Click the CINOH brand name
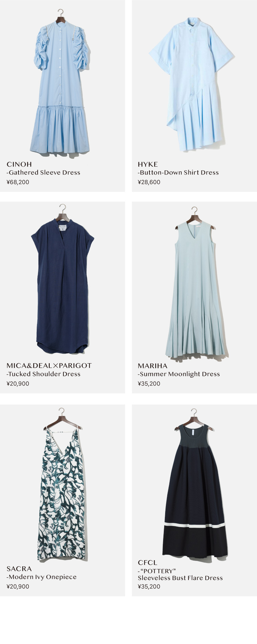Image resolution: width=257 pixels, height=644 pixels. [19, 164]
